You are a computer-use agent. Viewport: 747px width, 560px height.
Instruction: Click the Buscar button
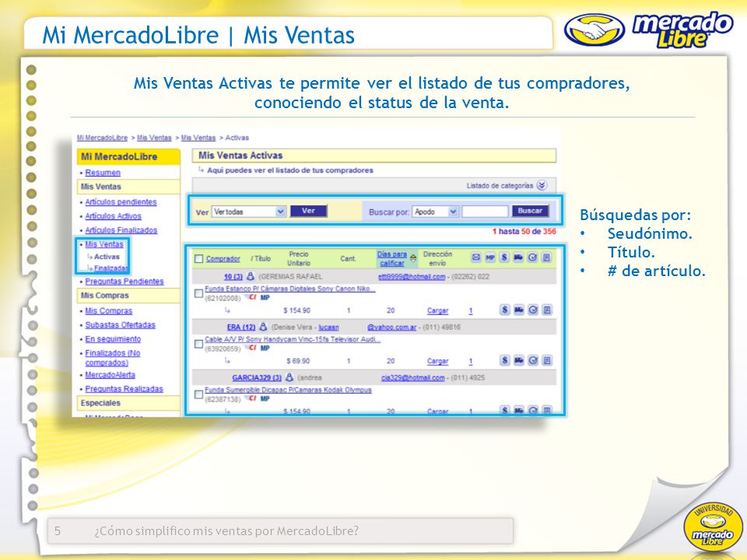[530, 211]
